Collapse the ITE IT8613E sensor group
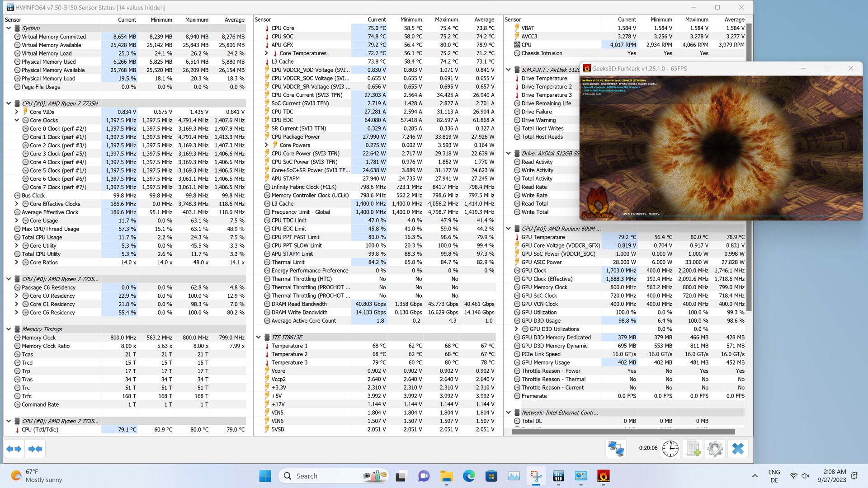Viewport: 868px width, 488px height. [258, 338]
